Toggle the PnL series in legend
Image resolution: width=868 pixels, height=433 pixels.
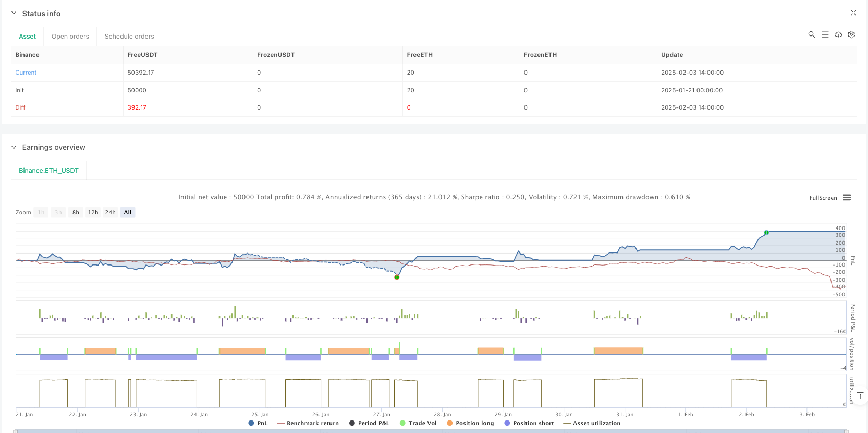click(258, 423)
